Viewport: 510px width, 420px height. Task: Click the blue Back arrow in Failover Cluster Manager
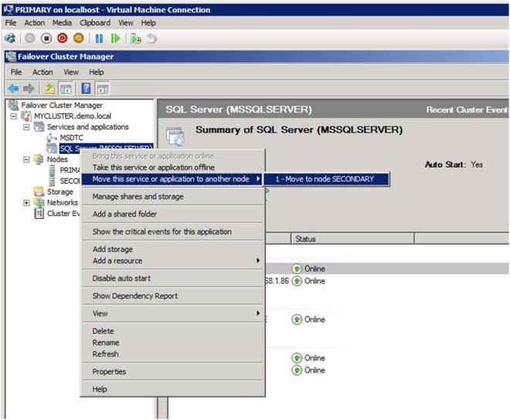click(12, 89)
